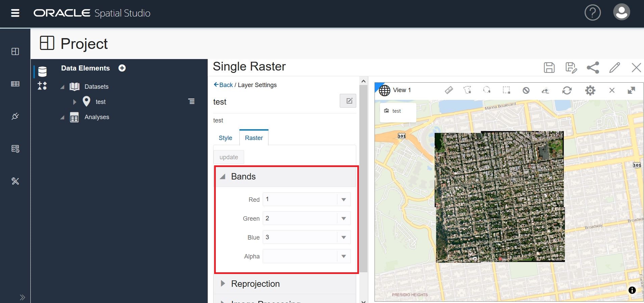Open the Datasets page from sidebar

(x=15, y=84)
